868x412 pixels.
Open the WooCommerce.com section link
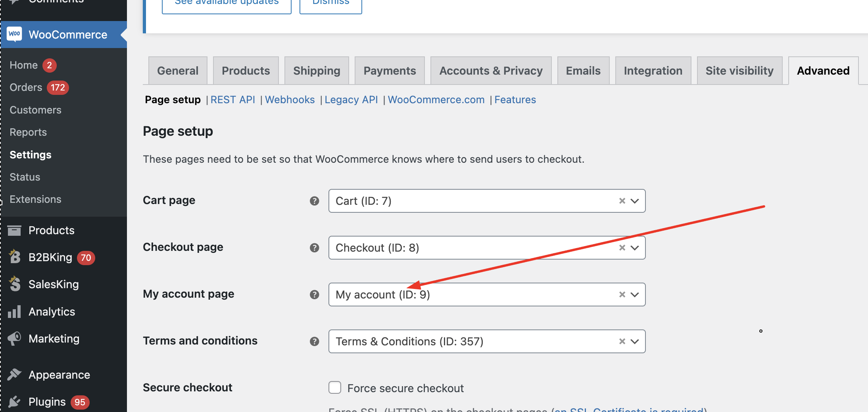[x=436, y=100]
